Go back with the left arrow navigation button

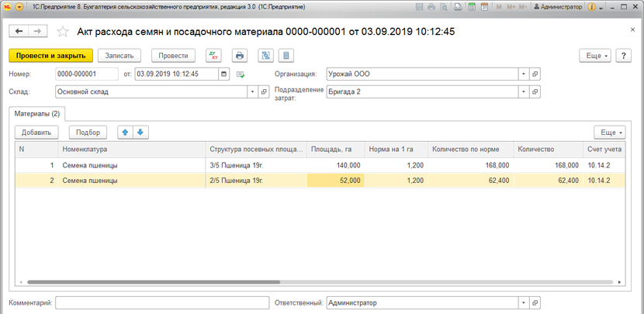pos(19,32)
